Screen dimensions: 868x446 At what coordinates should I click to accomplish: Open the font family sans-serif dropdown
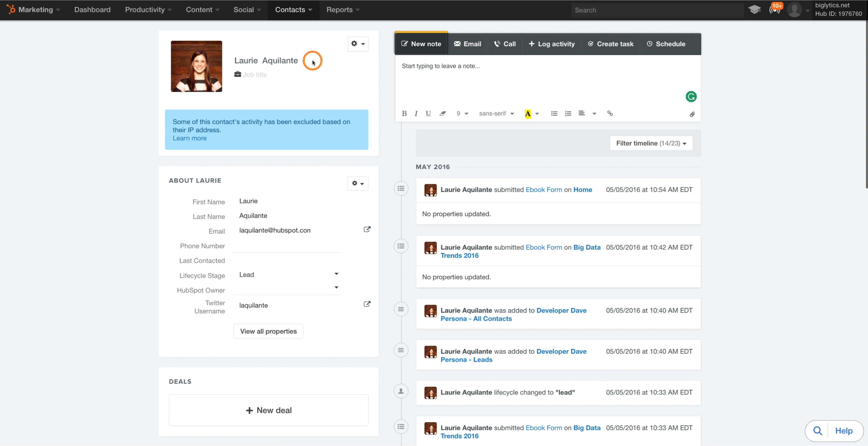496,114
